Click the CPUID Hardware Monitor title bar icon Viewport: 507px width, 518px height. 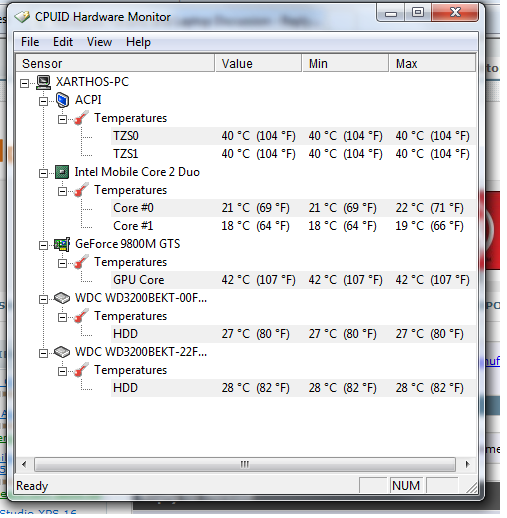point(22,17)
